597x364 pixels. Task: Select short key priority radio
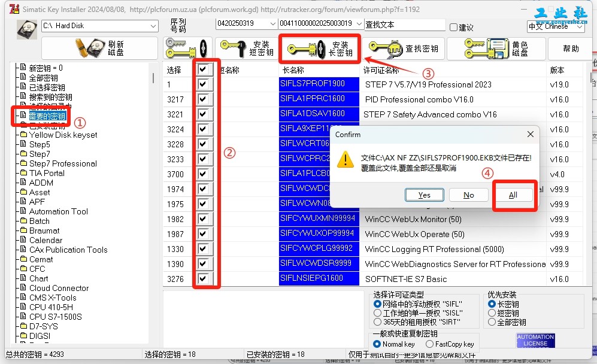pyautogui.click(x=492, y=313)
